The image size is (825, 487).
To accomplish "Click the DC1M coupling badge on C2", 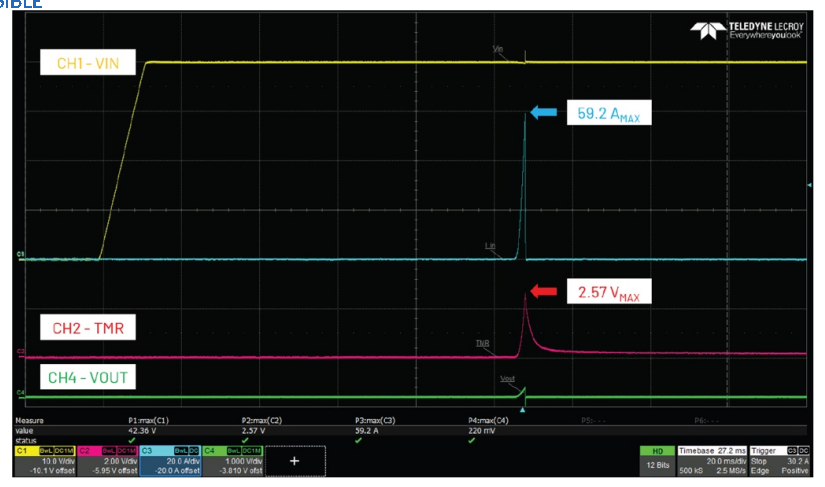I will coord(127,451).
